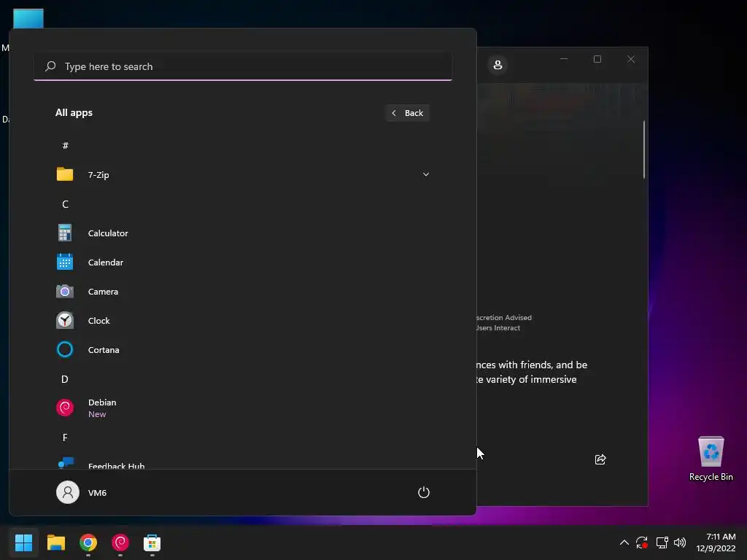Select the letter D section header
Viewport: 747px width, 560px height.
pyautogui.click(x=65, y=379)
